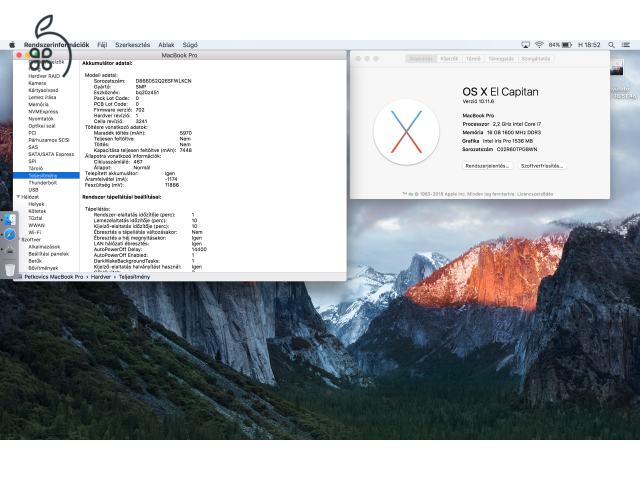The height and width of the screenshot is (480, 640).
Task: Switch to the Áttekintés tab
Action: pyautogui.click(x=421, y=59)
